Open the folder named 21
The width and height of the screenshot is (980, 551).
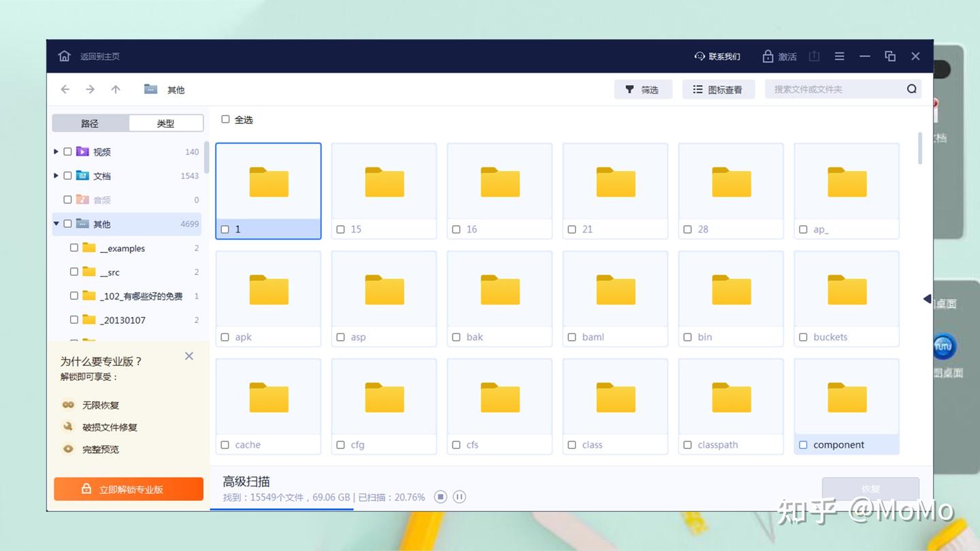pyautogui.click(x=615, y=182)
